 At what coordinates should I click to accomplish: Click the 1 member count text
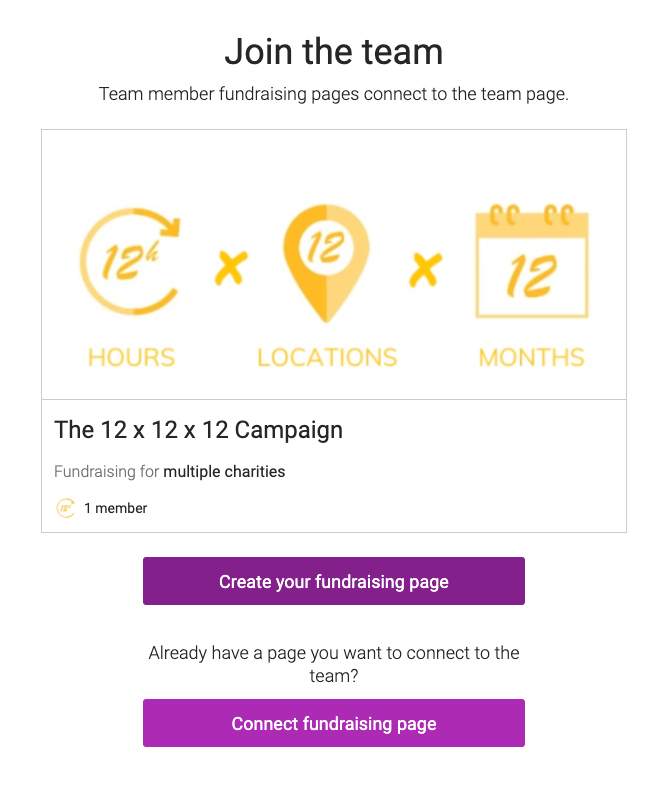coord(115,508)
